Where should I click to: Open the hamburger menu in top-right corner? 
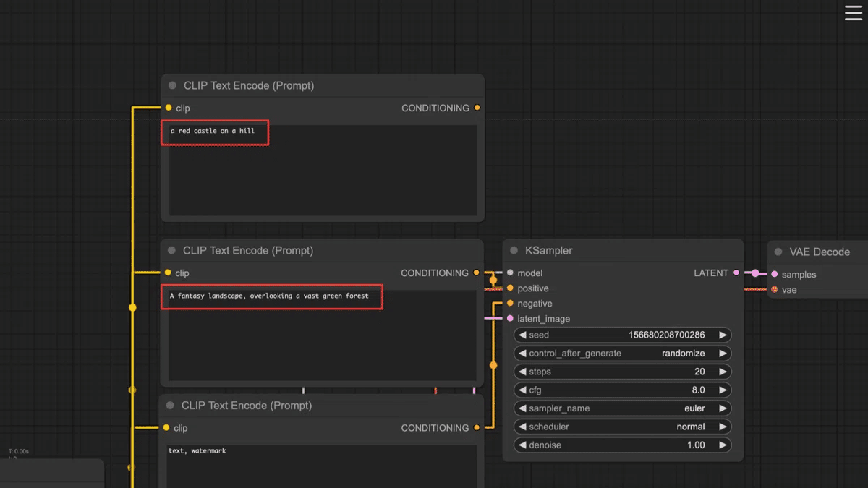(x=854, y=13)
